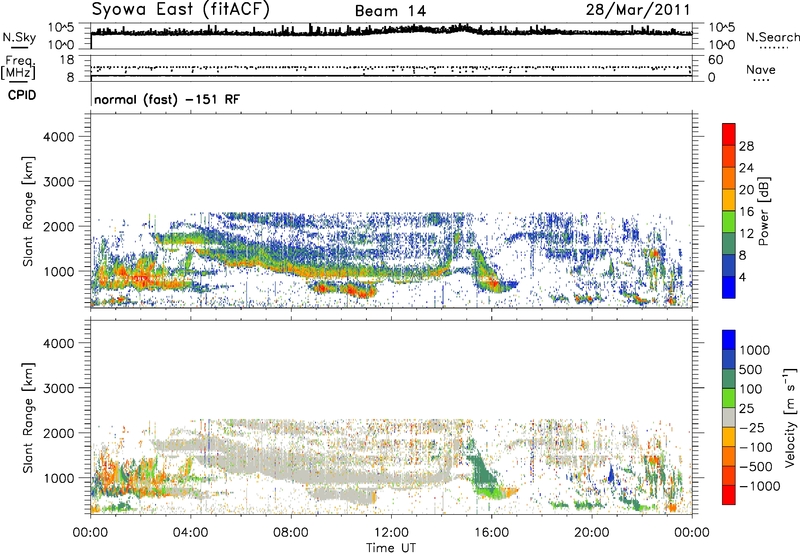
Task: Pick the red top segment of the Power color bar
Action: (729, 134)
